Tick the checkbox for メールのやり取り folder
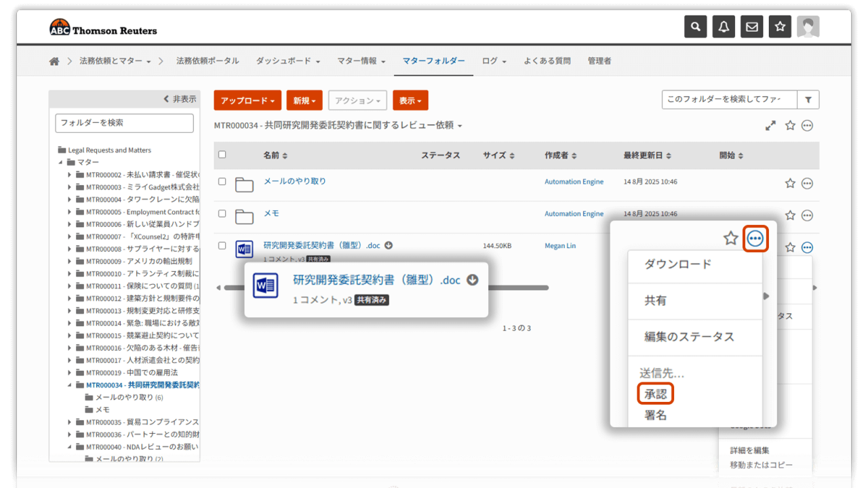Image resolution: width=868 pixels, height=488 pixels. (x=222, y=182)
